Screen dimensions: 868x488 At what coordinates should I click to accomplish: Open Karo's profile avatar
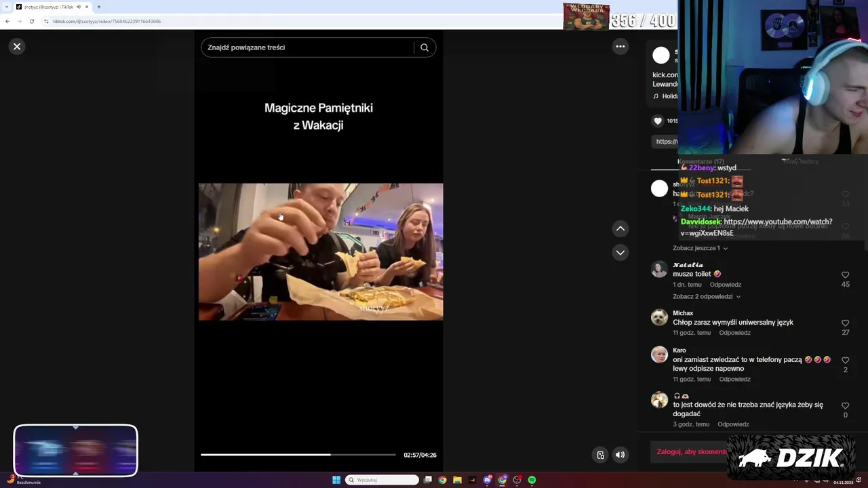click(x=659, y=354)
